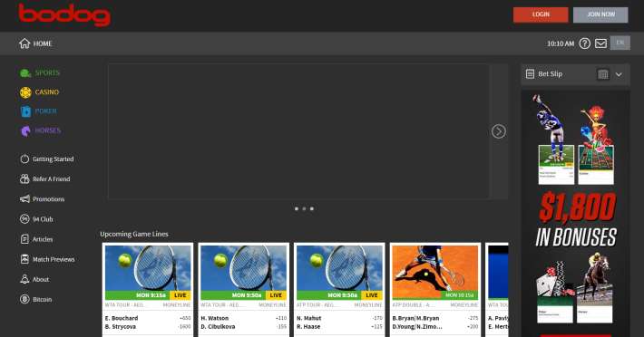Select E. Bouchard moneyline odds

185,318
